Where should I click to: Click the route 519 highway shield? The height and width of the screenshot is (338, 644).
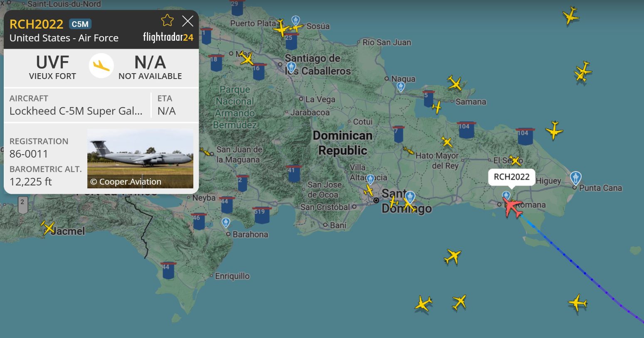point(262,215)
